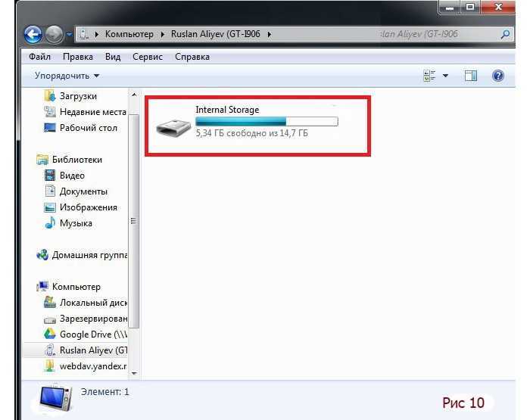This screenshot has height=420, width=530.
Task: Click the webdav.yandex network location icon
Action: pyautogui.click(x=50, y=366)
